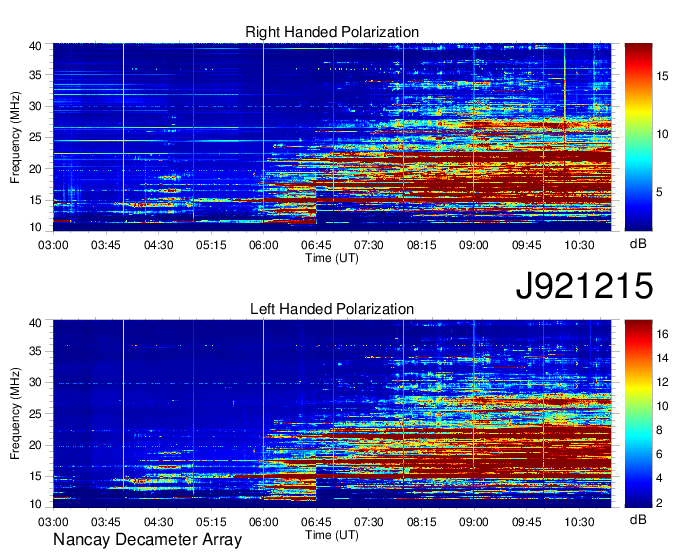Image resolution: width=680 pixels, height=552 pixels.
Task: Click the 'dB' label under the bottom colorbar
Action: (638, 519)
